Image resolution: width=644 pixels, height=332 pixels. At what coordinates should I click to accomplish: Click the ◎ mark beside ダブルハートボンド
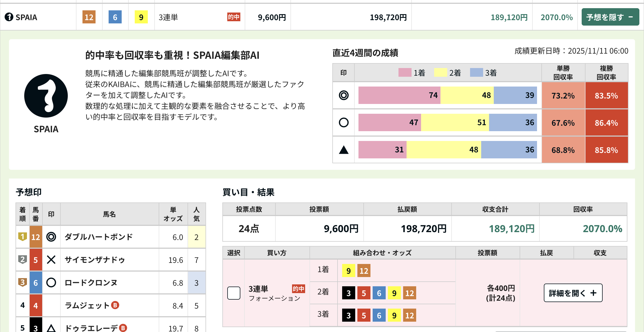click(51, 236)
